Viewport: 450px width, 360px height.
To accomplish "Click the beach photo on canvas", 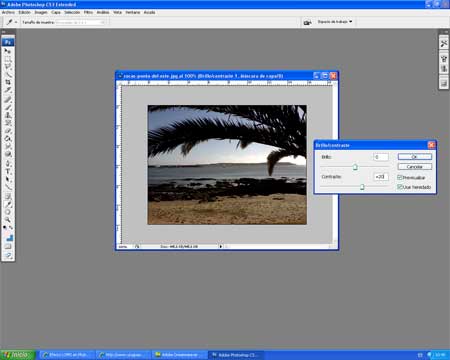I will [x=227, y=165].
